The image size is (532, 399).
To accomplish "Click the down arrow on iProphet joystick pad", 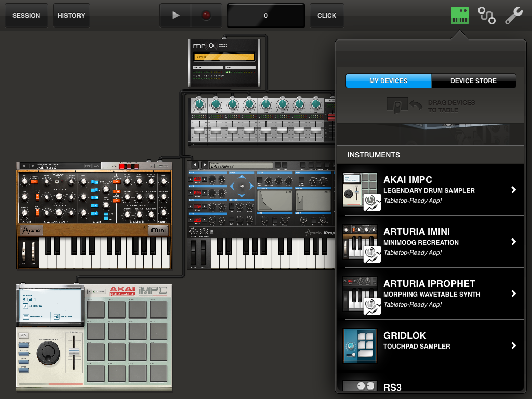I will point(242,196).
